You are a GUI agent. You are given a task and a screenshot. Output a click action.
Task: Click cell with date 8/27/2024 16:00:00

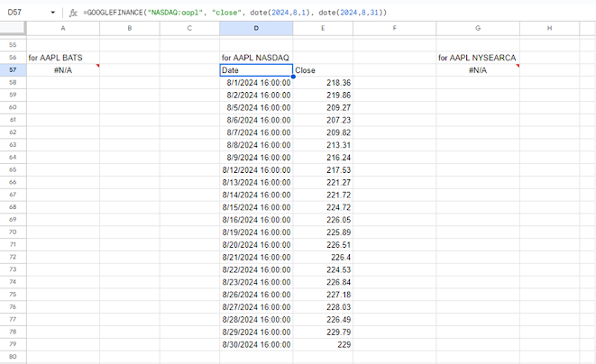(256, 307)
